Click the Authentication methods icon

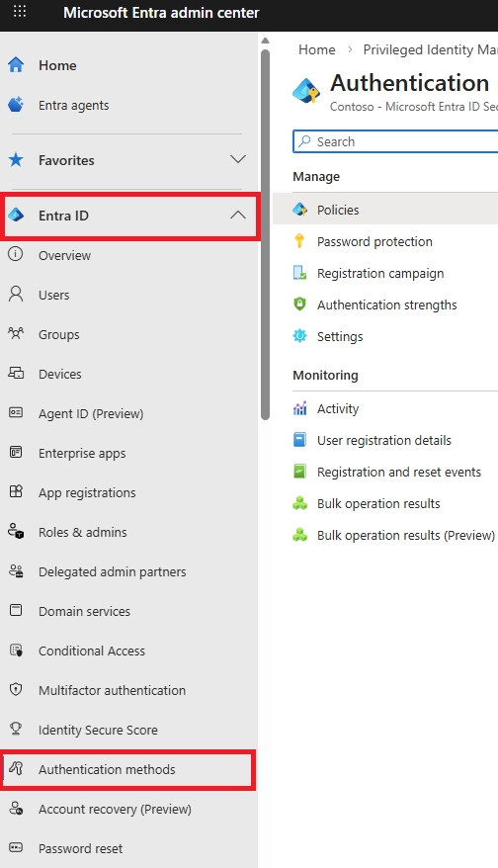point(16,768)
